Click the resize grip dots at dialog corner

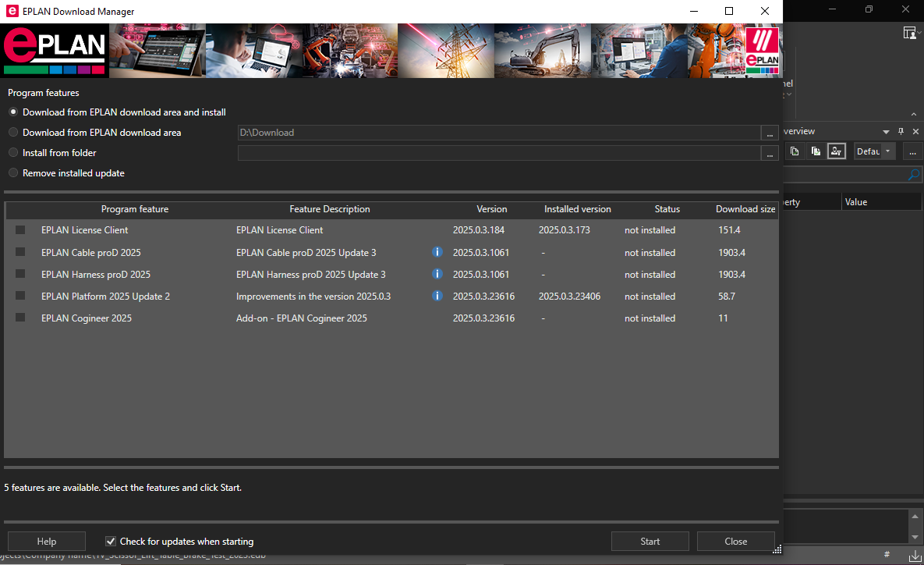click(777, 549)
